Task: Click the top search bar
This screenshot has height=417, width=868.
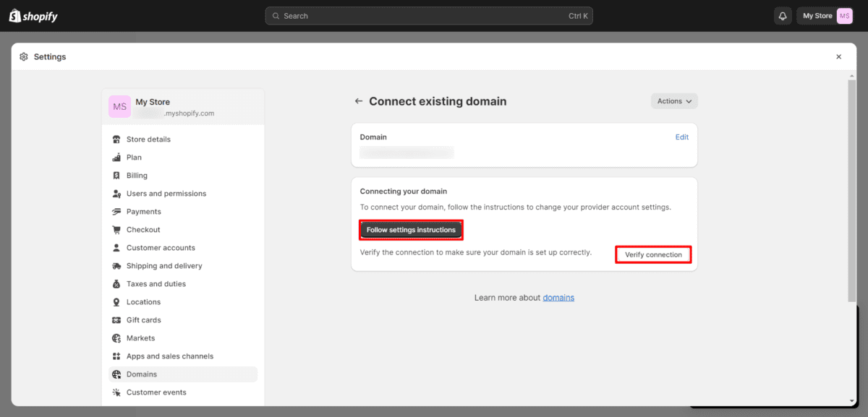Action: click(x=429, y=15)
